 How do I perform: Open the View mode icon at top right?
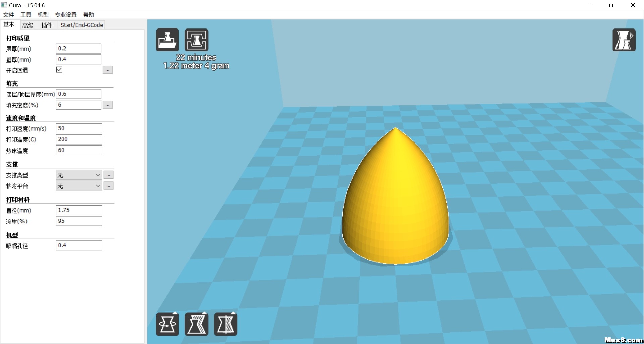pos(624,40)
